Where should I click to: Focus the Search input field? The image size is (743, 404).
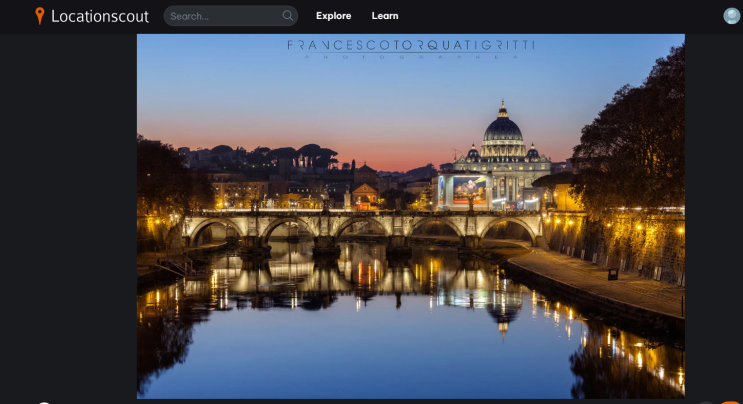pos(230,16)
